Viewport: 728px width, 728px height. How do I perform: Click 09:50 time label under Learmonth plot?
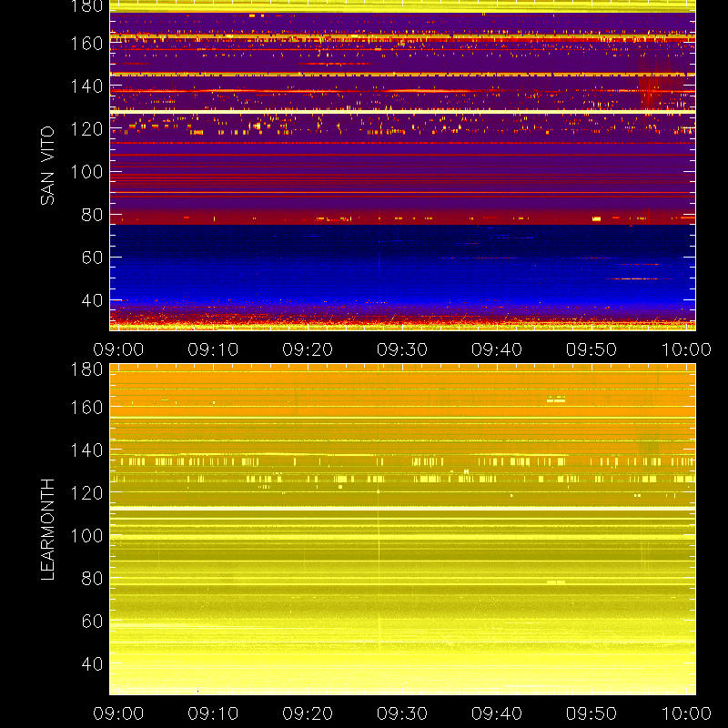point(591,713)
